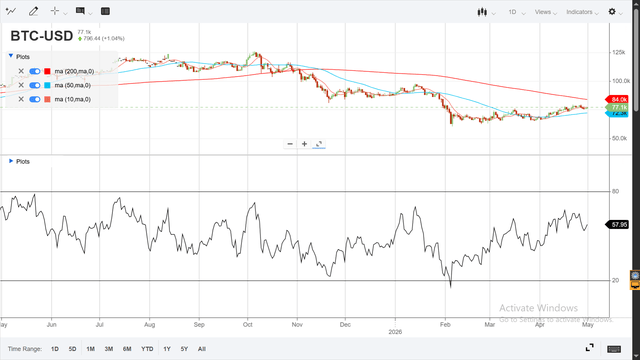640x360 pixels.
Task: Click the candlestick chart type icon
Action: (x=482, y=12)
